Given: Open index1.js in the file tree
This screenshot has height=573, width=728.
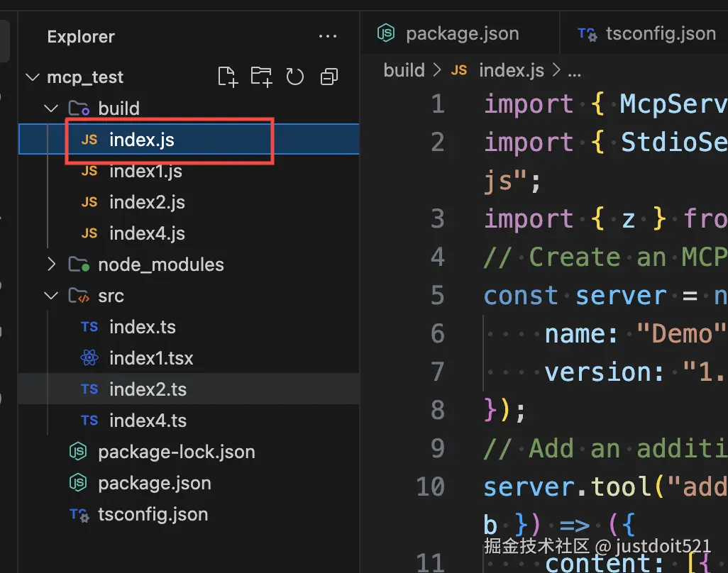Looking at the screenshot, I should [x=189, y=171].
